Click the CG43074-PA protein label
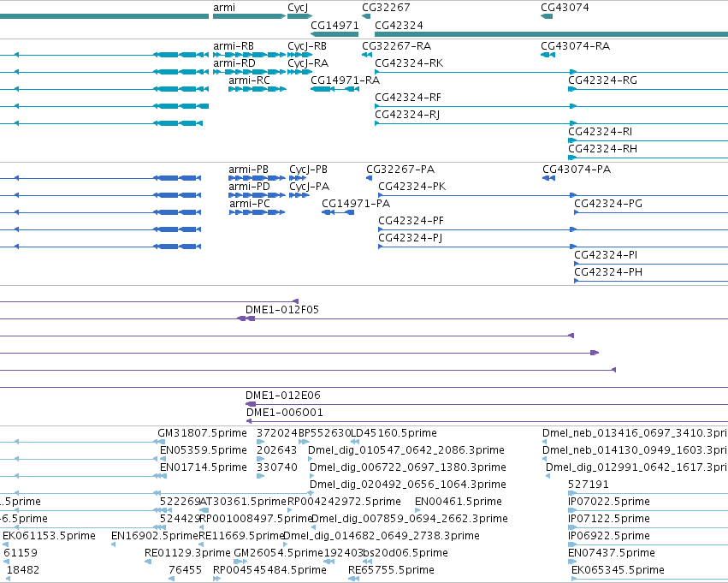 (577, 170)
